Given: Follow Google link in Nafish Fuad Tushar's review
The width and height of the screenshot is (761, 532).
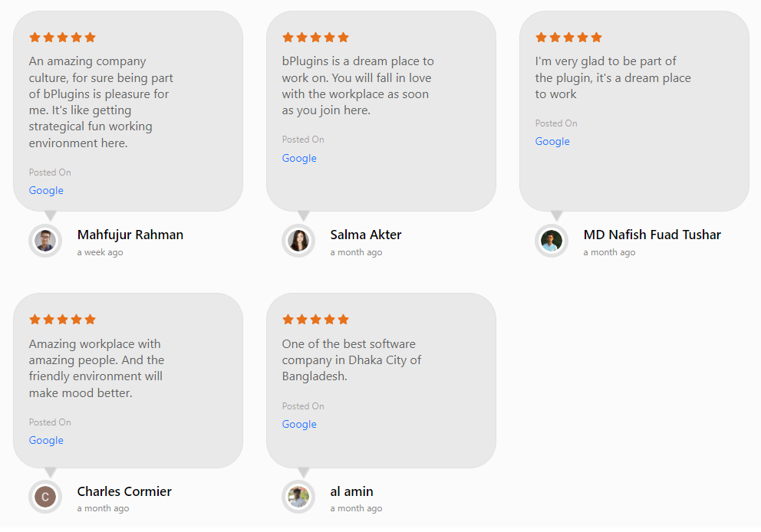Looking at the screenshot, I should pyautogui.click(x=552, y=141).
